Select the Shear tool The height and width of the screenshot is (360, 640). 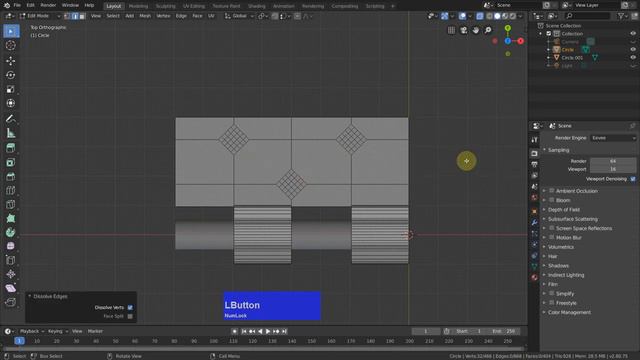click(x=11, y=288)
